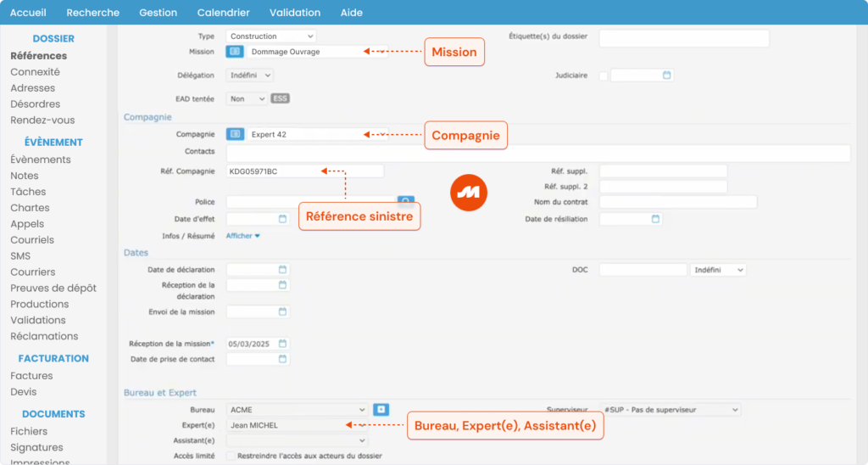Click the Nom du contrat field

(678, 202)
